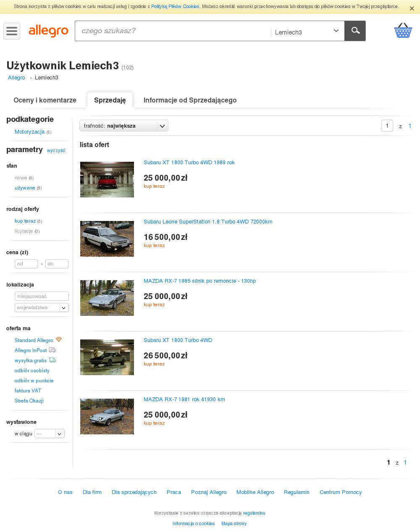Open Subaru XT 1800 Turbo 4WD 1989 rok listing

tap(189, 163)
